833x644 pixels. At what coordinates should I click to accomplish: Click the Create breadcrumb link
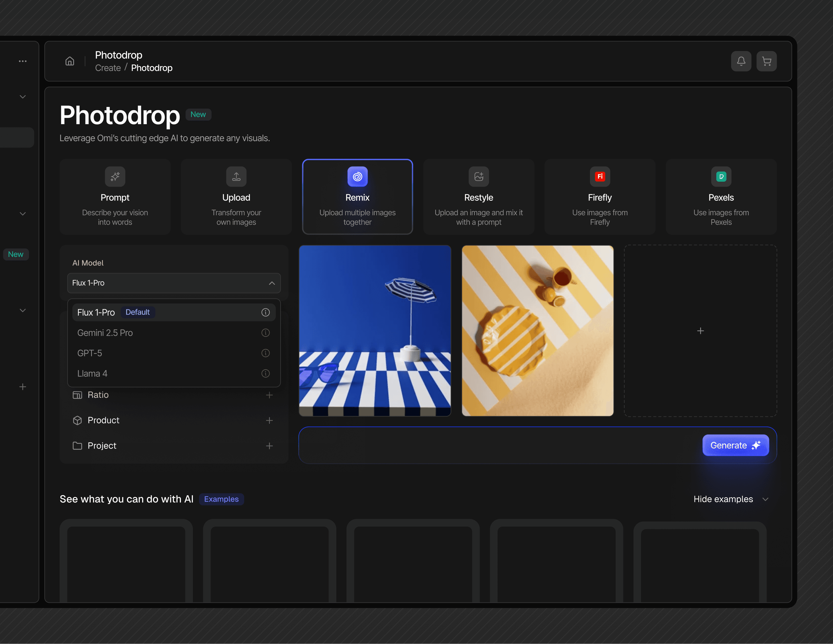click(108, 68)
